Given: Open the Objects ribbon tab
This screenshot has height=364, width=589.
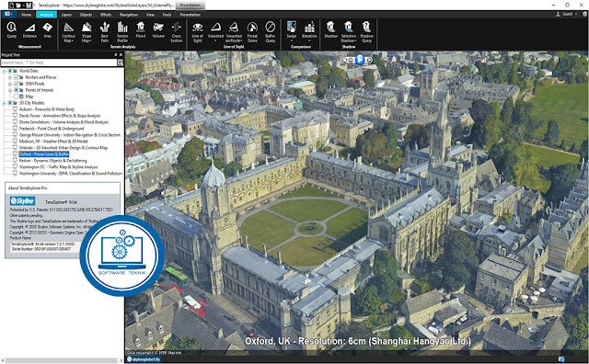Looking at the screenshot, I should tap(86, 15).
